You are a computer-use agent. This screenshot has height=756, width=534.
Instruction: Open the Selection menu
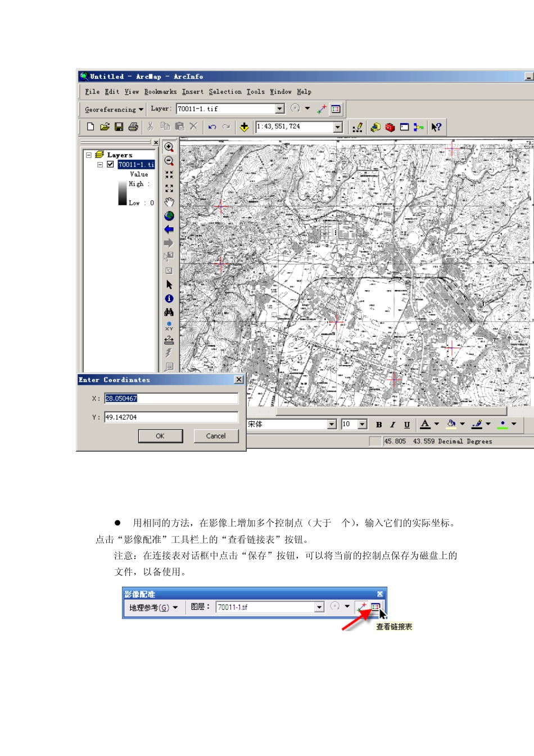[225, 92]
